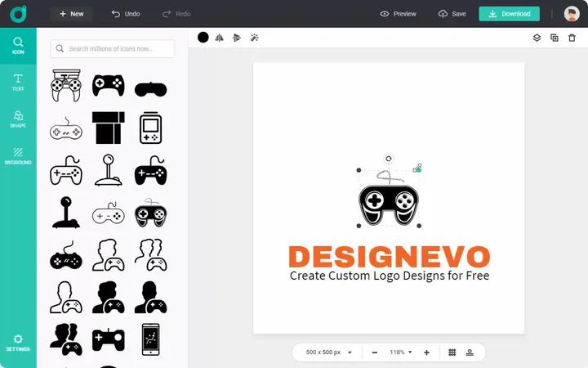Viewport: 588px width, 368px height.
Task: Open Settings in the sidebar
Action: point(18,343)
